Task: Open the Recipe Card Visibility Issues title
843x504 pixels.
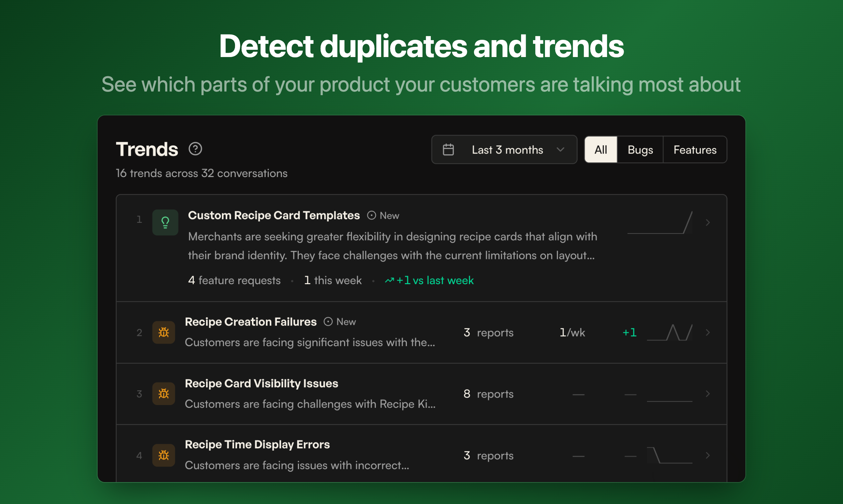Action: point(261,383)
